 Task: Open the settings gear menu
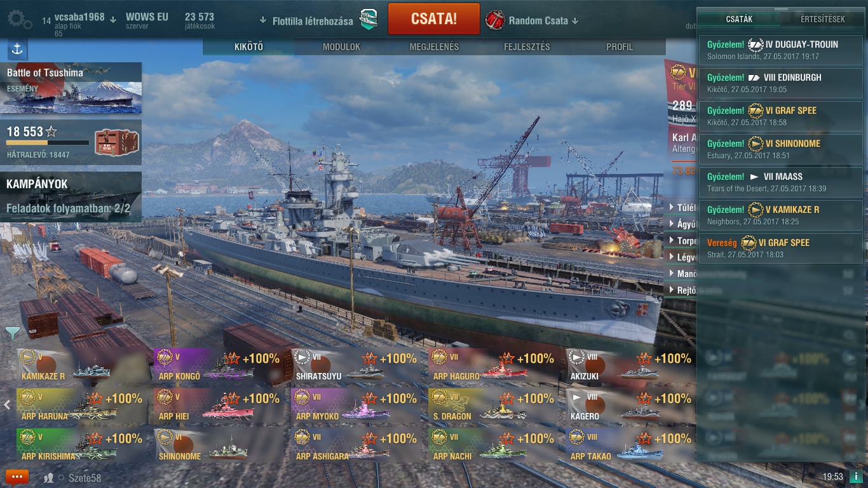click(x=20, y=20)
